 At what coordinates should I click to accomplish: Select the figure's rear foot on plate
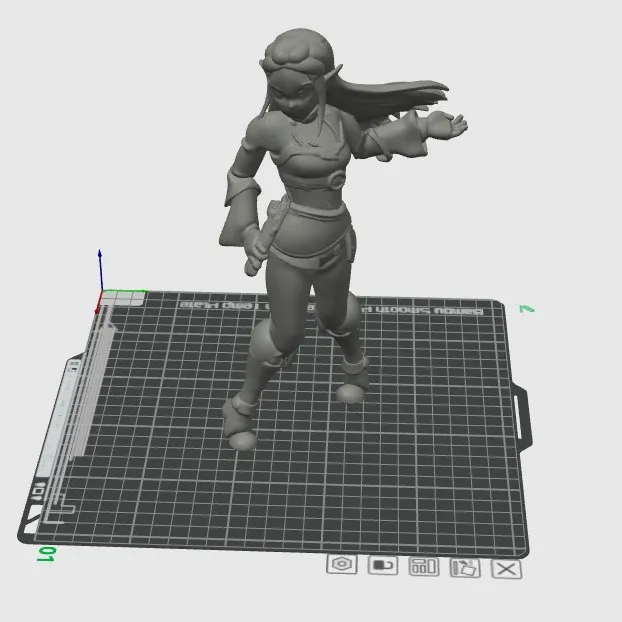coord(353,382)
